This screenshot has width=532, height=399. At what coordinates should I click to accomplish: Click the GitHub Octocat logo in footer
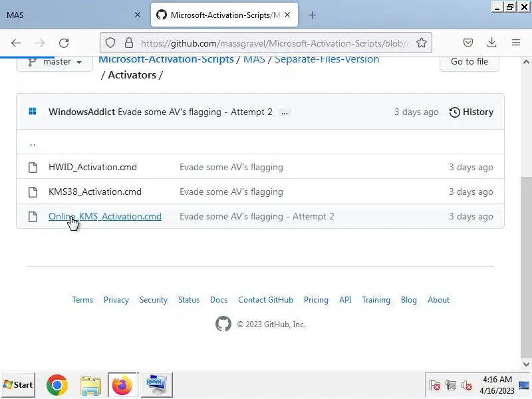point(223,324)
